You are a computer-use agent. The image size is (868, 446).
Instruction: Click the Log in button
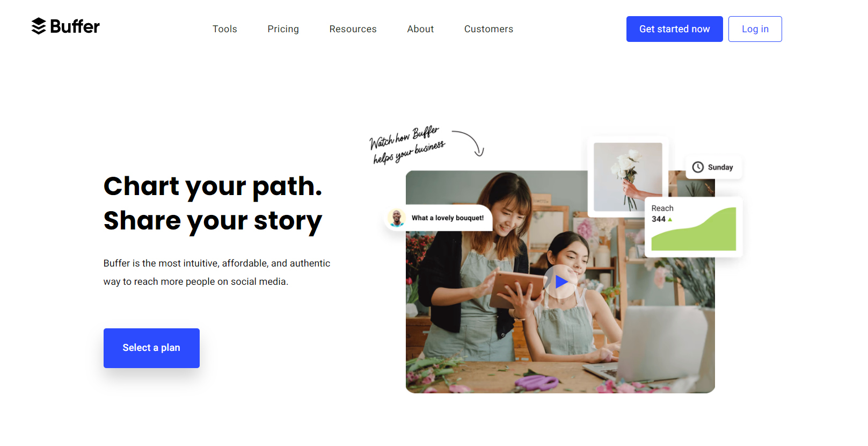[755, 29]
